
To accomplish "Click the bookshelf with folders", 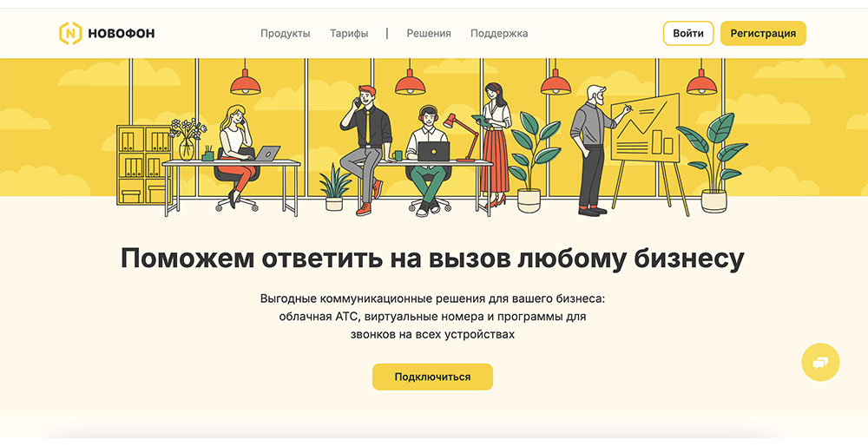I will (144, 165).
